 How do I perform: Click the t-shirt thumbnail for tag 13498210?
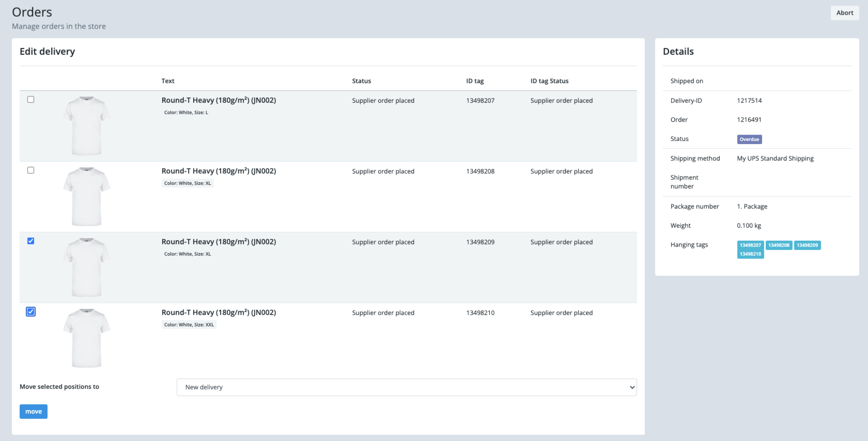(x=87, y=338)
